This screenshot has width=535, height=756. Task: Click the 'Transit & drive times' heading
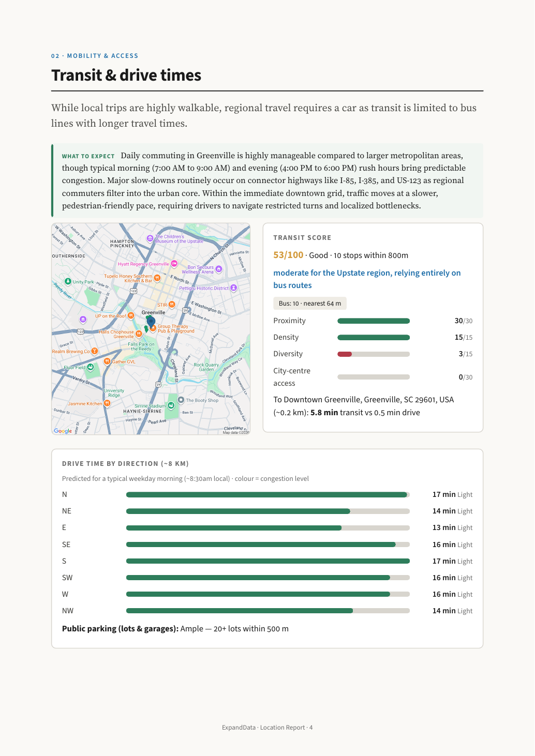point(126,75)
